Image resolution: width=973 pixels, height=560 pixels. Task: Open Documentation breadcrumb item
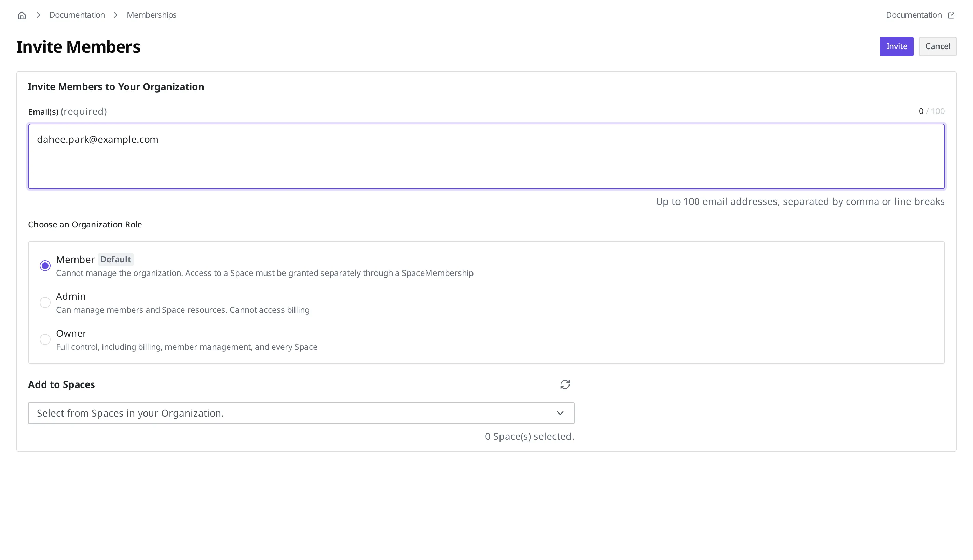77,15
